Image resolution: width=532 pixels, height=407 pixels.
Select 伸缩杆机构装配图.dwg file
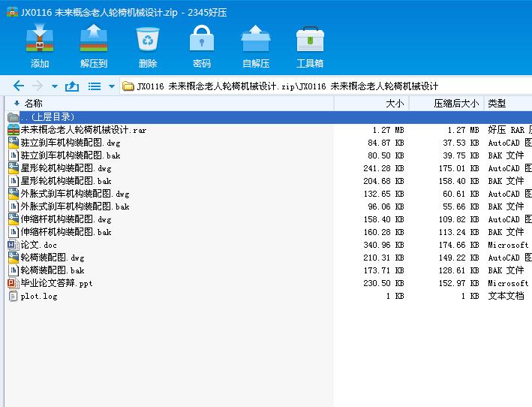(66, 219)
